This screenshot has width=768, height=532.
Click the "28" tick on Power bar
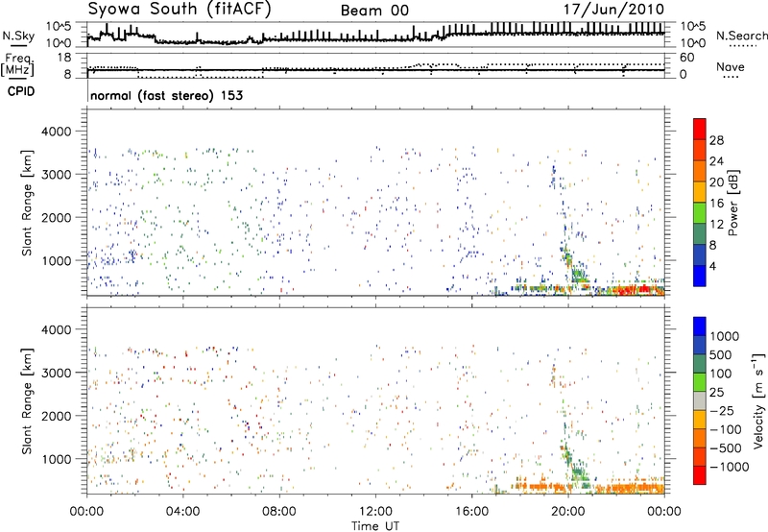[716, 140]
